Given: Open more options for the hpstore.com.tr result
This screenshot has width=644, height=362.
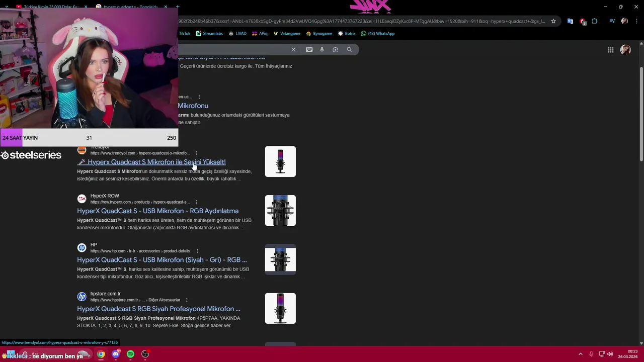Looking at the screenshot, I should pos(187,300).
